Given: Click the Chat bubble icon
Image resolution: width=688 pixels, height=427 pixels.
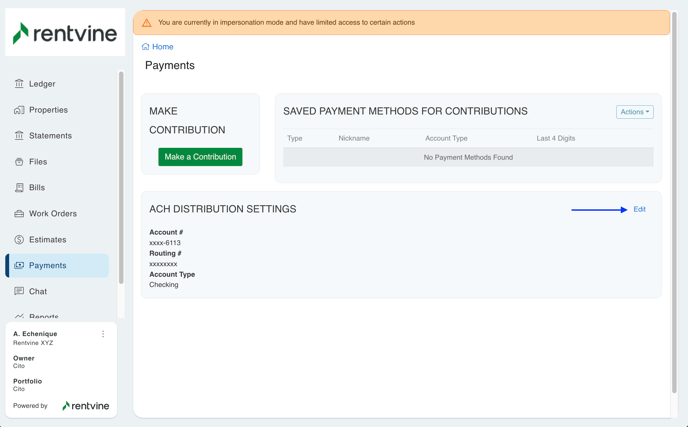Looking at the screenshot, I should click(x=19, y=292).
